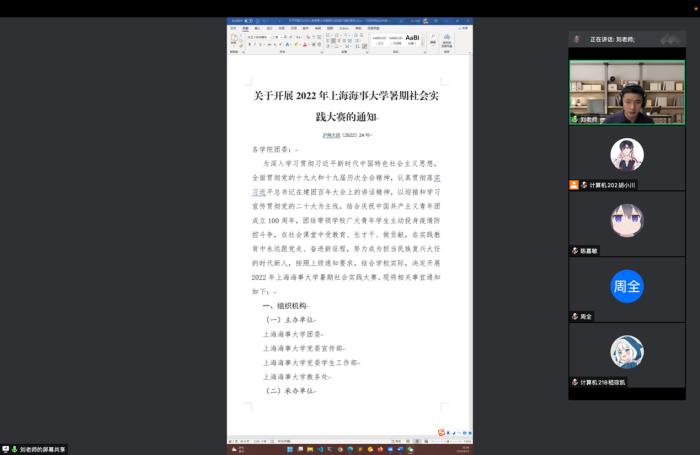
Task: Open the Find magnifier in editing group
Action: pyautogui.click(x=433, y=36)
